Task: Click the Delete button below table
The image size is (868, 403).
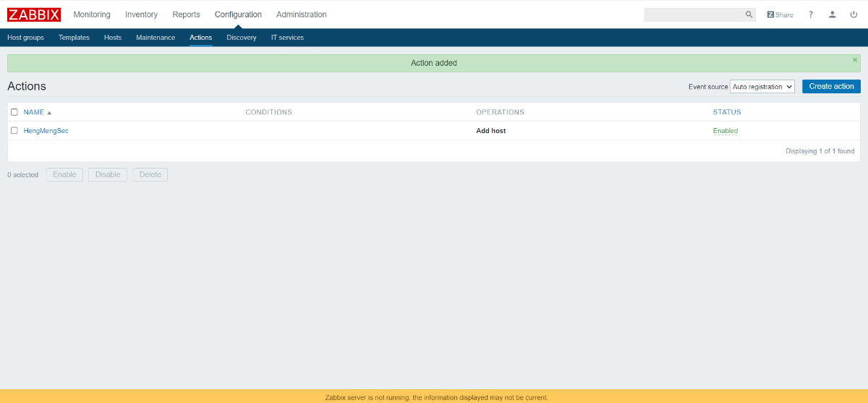Action: pyautogui.click(x=150, y=174)
